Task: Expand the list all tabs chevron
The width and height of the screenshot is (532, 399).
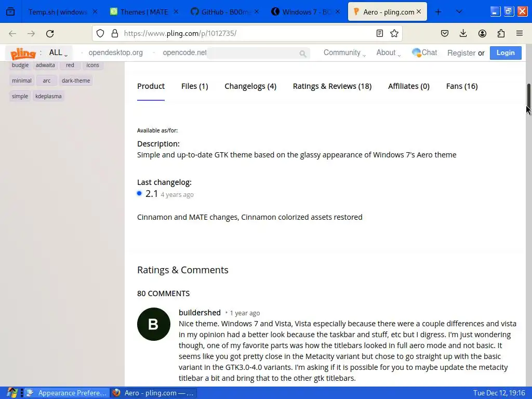Action: point(459,12)
